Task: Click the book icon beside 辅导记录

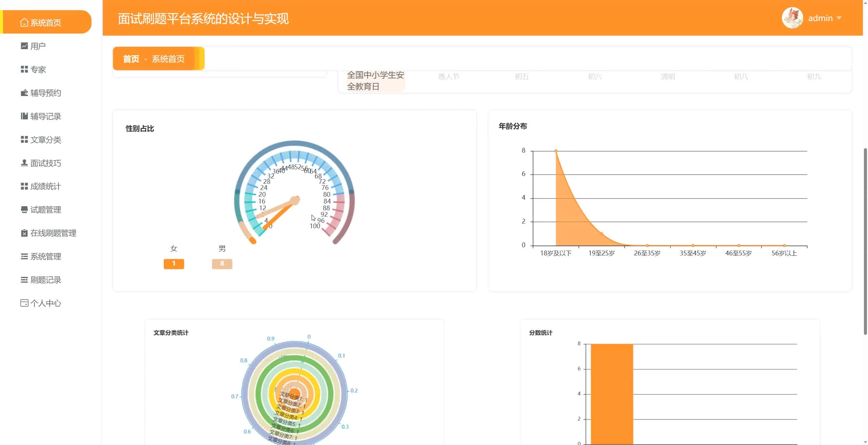Action: [24, 116]
